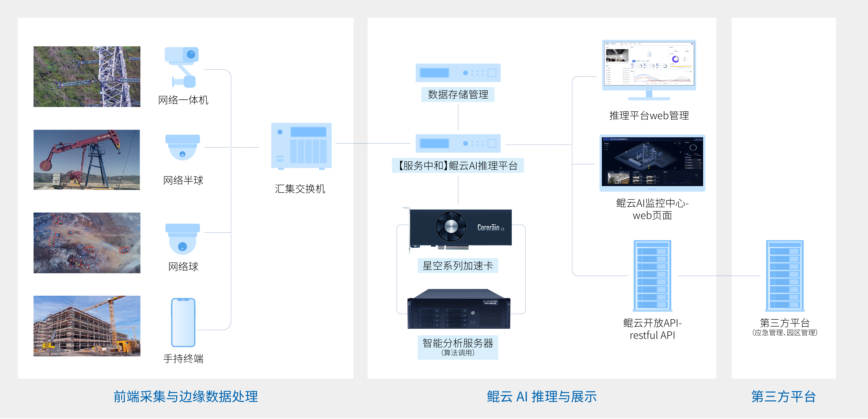Select the Kunyun open API server tower icon
This screenshot has height=419, width=868.
click(x=652, y=276)
